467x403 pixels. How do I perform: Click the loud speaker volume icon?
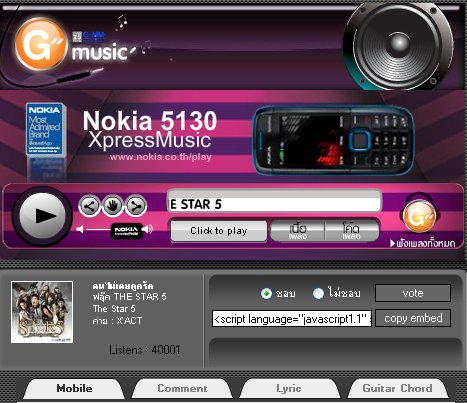(148, 229)
